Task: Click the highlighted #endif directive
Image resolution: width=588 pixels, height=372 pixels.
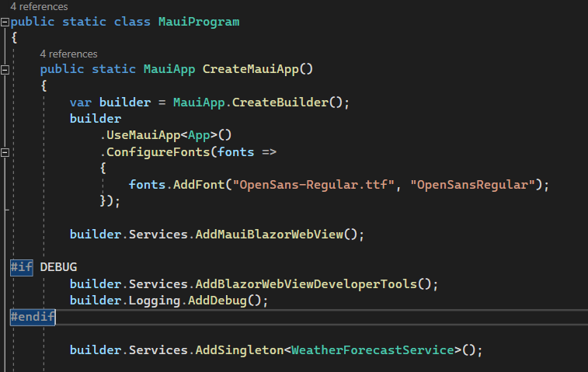Action: (33, 318)
